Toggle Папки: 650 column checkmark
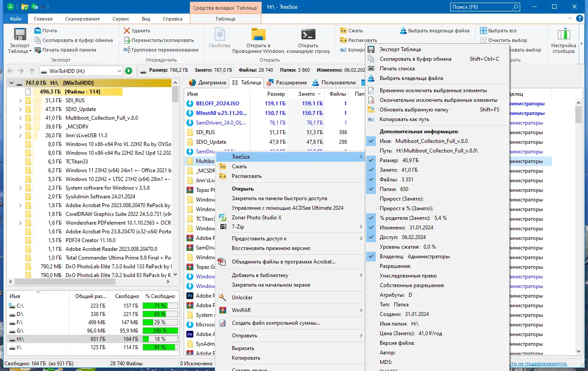The width and height of the screenshot is (588, 371). (x=371, y=189)
